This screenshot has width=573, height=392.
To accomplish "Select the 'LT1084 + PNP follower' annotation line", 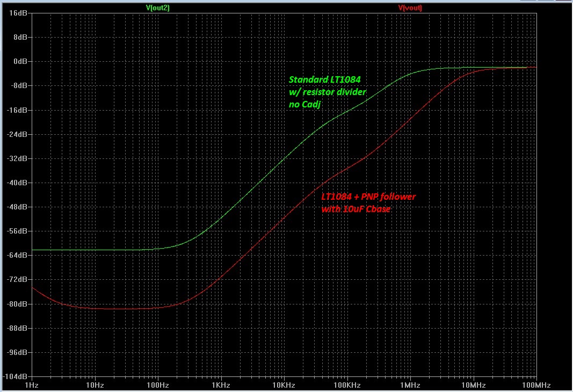I will pyautogui.click(x=368, y=197).
